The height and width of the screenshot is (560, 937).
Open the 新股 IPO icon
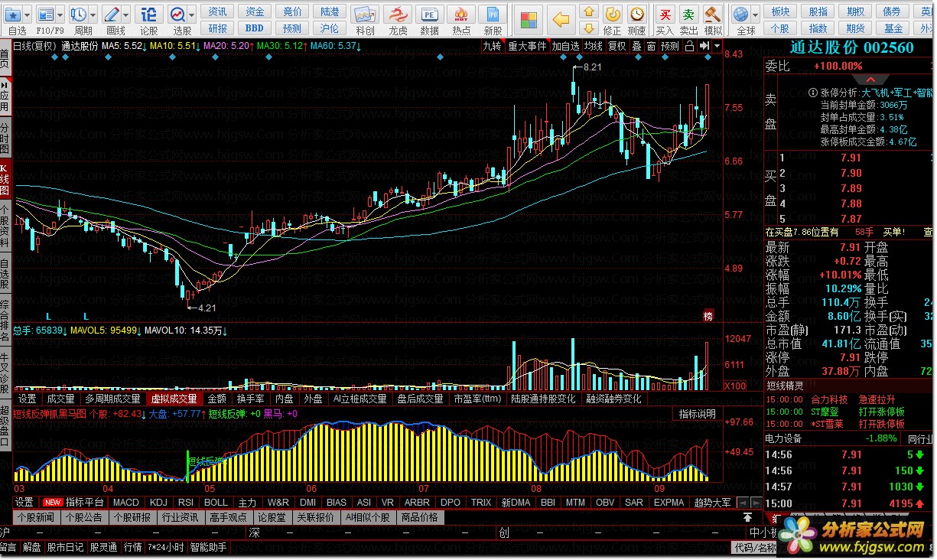(494, 15)
